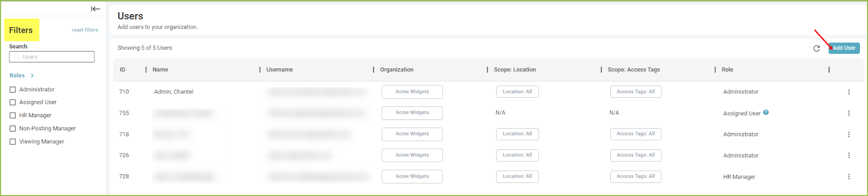Open actions menu for user 728
The image size is (868, 196).
pos(849,176)
